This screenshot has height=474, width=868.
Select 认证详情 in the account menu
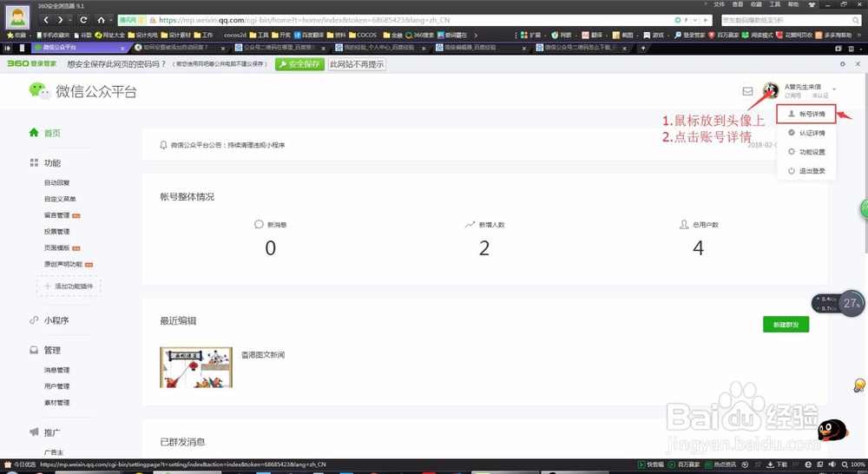pos(806,133)
